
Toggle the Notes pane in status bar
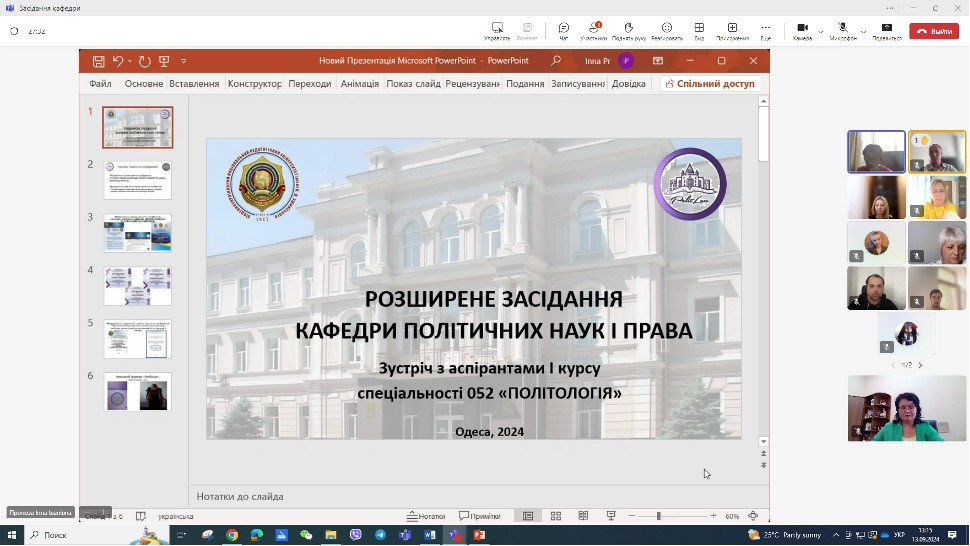[x=426, y=516]
